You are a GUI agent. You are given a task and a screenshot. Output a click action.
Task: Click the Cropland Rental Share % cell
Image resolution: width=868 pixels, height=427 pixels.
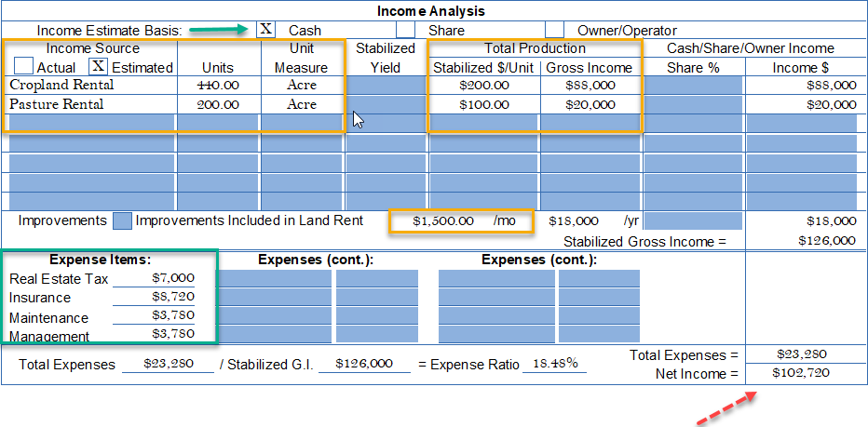[x=693, y=86]
